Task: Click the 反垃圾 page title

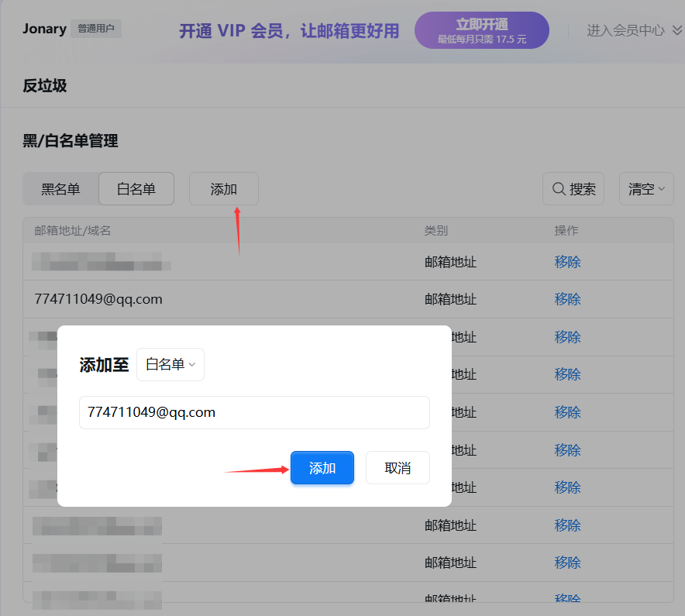Action: [45, 85]
